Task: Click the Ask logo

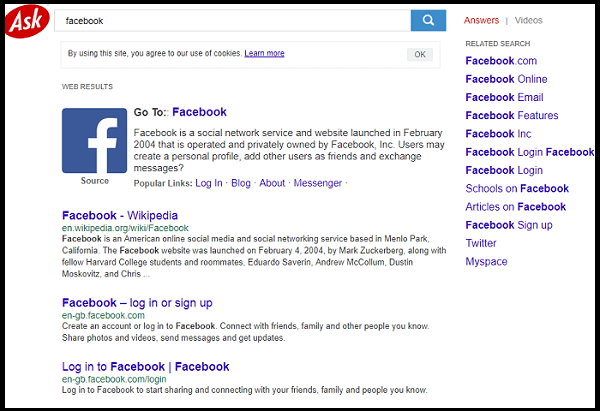Action: (27, 21)
